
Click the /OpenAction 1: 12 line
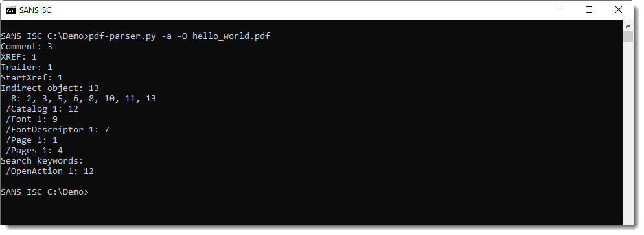pos(50,171)
